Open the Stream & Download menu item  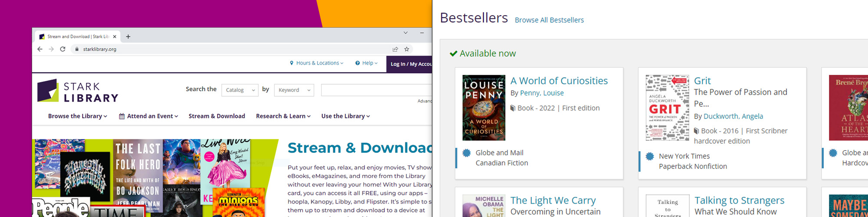(217, 116)
